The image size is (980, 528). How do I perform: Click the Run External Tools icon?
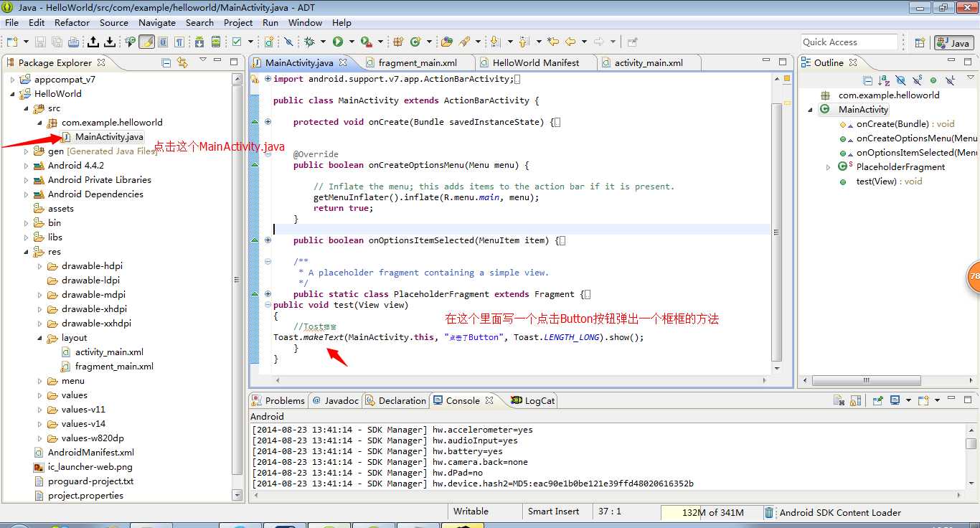[366, 42]
